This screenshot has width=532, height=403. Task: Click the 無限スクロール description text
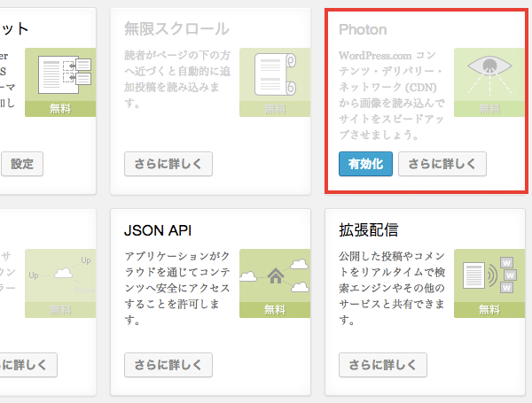177,79
